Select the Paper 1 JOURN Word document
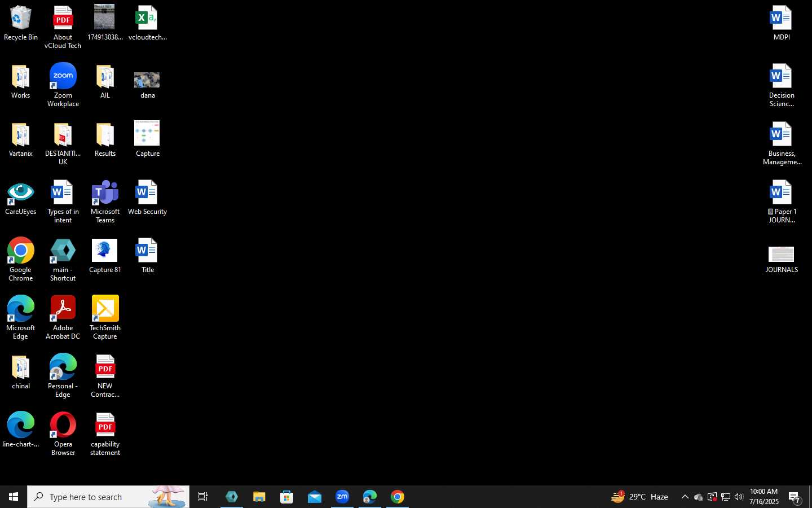This screenshot has width=812, height=508. [x=782, y=202]
